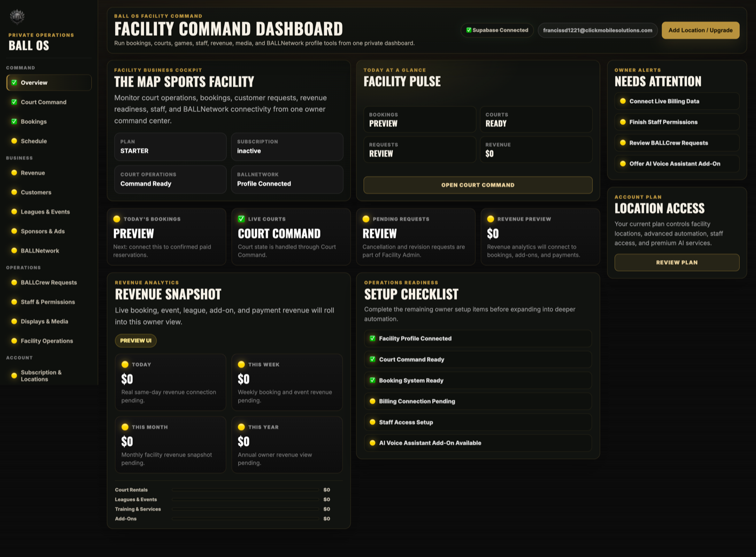Click the green check beside Overview in sidebar
This screenshot has height=557, width=756.
tap(14, 83)
